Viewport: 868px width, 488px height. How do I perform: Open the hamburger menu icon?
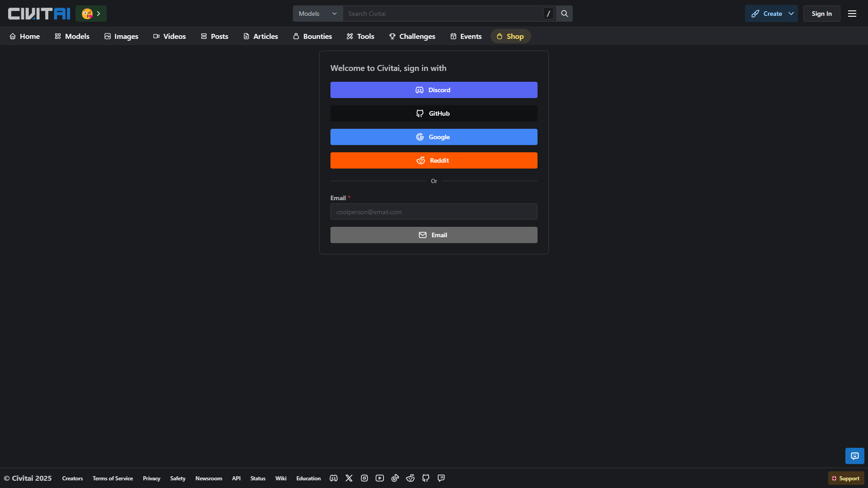852,14
